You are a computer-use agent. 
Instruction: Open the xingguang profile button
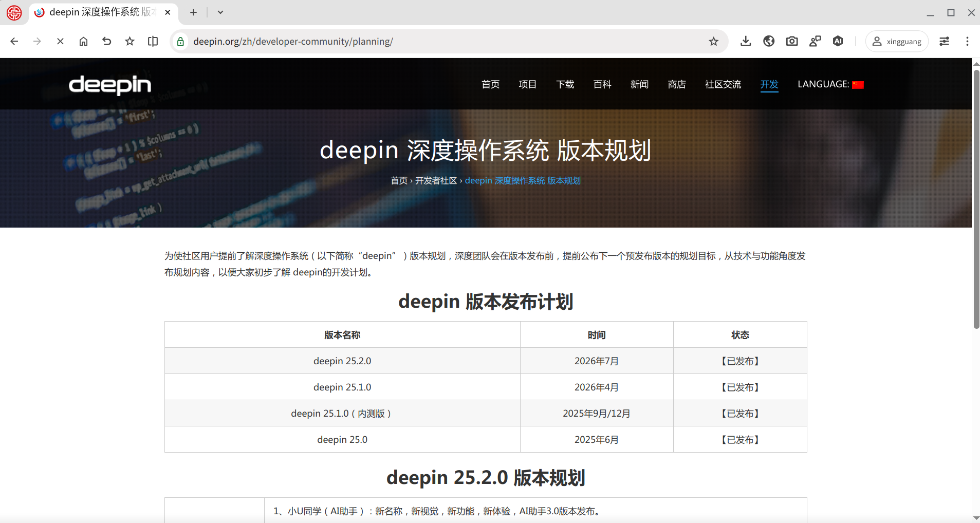[x=897, y=42]
